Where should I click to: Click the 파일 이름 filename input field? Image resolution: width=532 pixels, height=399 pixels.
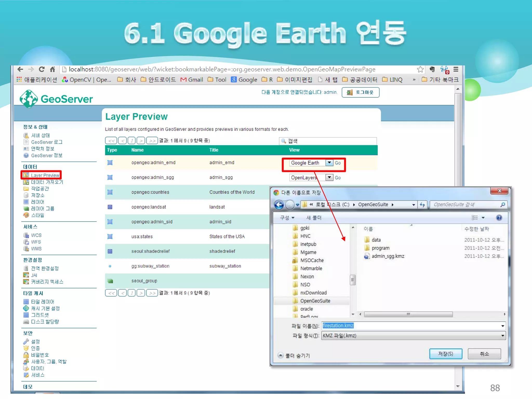410,326
